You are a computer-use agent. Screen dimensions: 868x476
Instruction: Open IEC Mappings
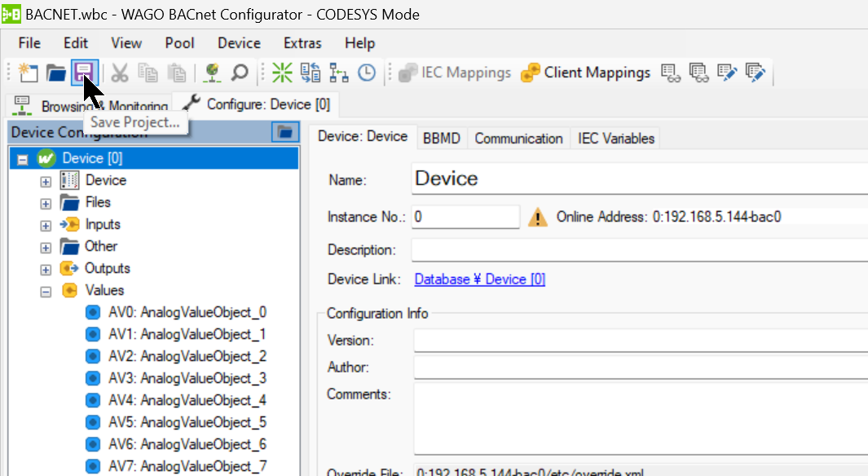pyautogui.click(x=455, y=73)
